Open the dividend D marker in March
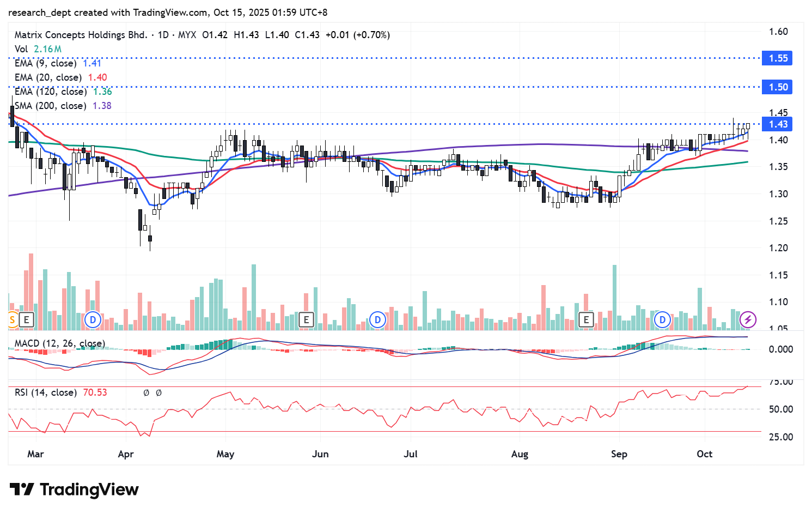The image size is (812, 514). (x=93, y=320)
